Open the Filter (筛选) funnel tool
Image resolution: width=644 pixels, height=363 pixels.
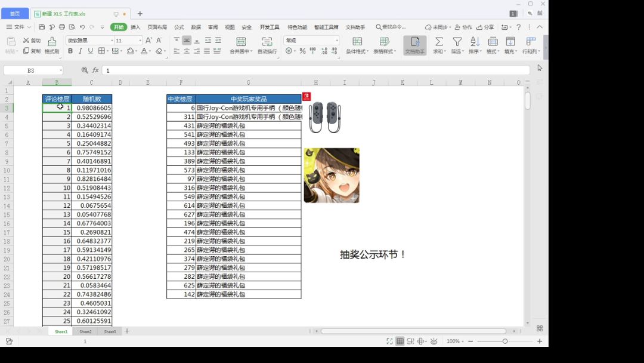pos(457,41)
